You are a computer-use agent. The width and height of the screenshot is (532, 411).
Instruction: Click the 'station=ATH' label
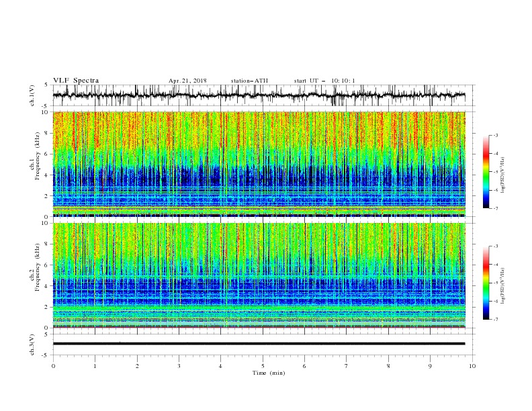pyautogui.click(x=249, y=81)
